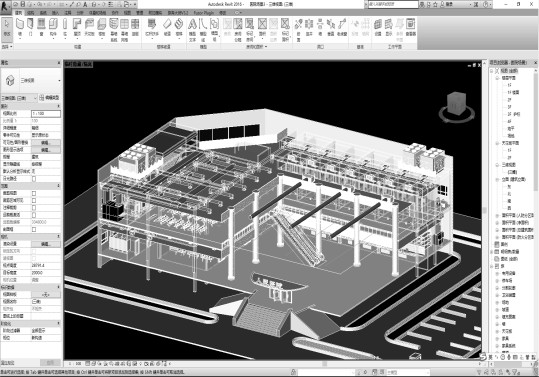Click Edit button for Visibility/Graphics Overrides

click(46, 142)
